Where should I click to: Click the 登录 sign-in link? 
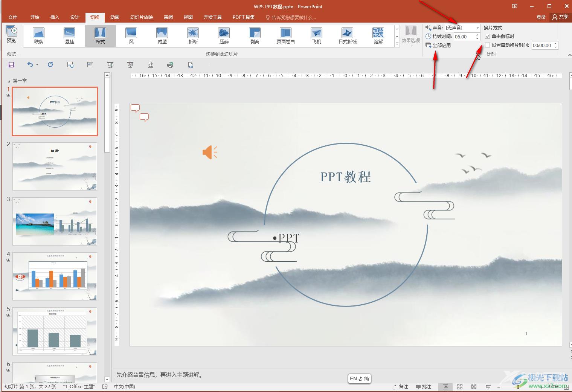(541, 17)
